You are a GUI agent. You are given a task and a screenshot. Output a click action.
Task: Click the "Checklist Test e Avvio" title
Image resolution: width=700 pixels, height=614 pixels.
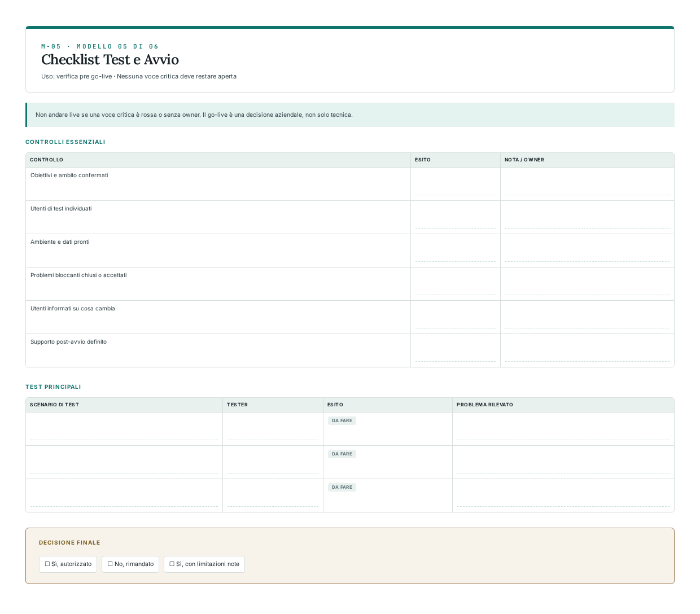pos(110,60)
